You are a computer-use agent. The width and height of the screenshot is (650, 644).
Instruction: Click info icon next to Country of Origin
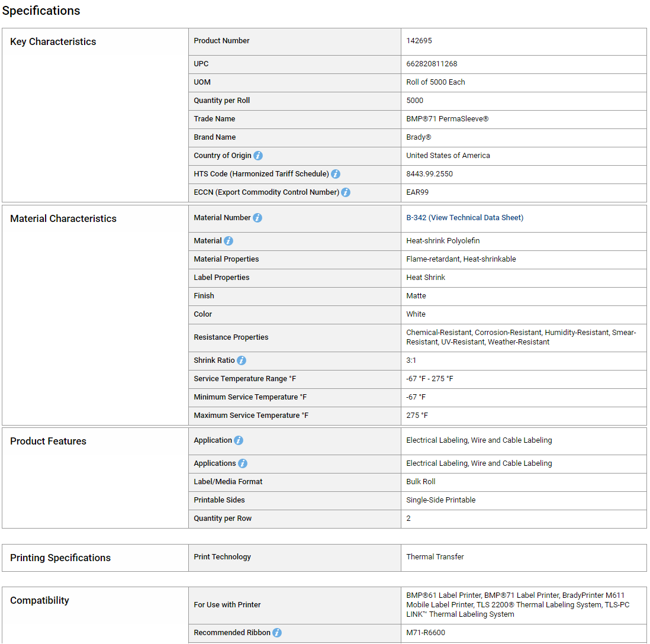(258, 156)
